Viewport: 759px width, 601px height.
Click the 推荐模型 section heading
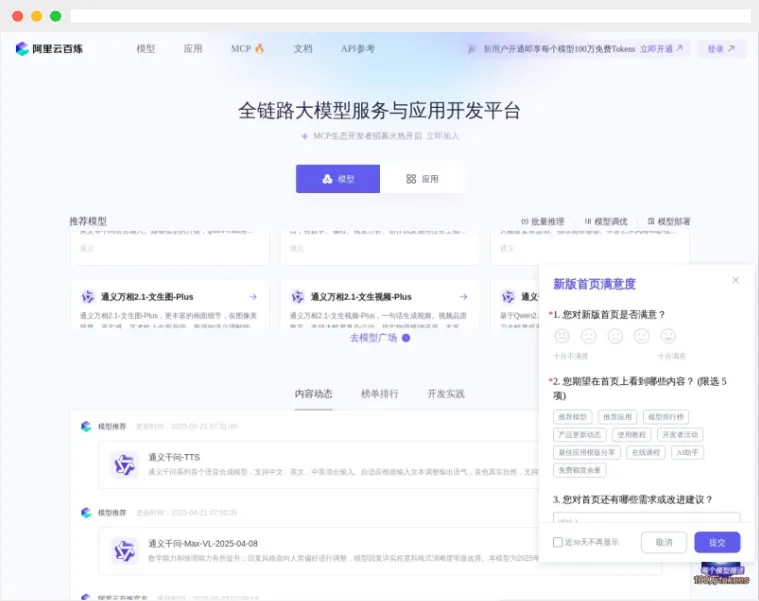88,221
